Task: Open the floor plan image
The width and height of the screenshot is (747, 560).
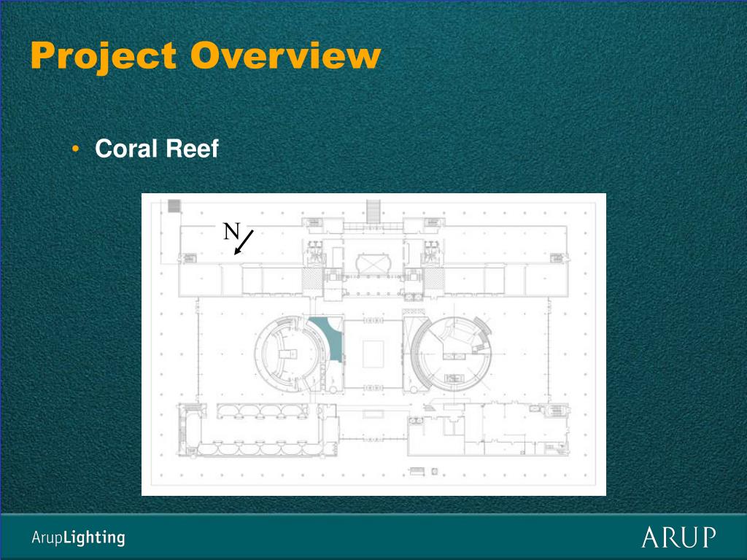Action: pos(373,344)
